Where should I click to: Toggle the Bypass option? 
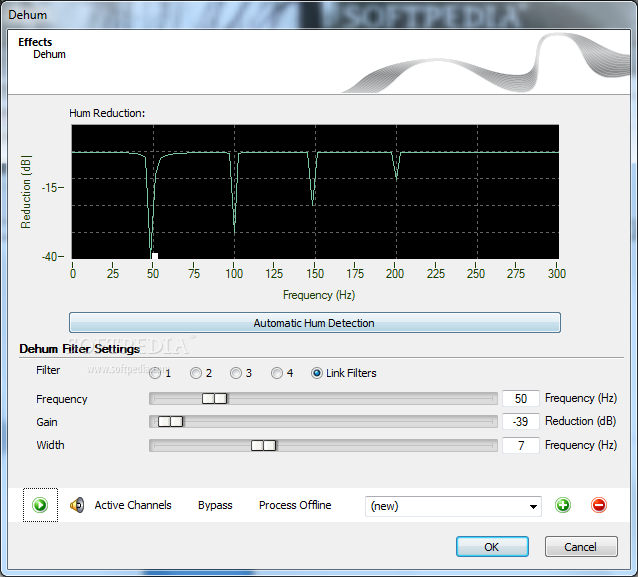point(215,505)
